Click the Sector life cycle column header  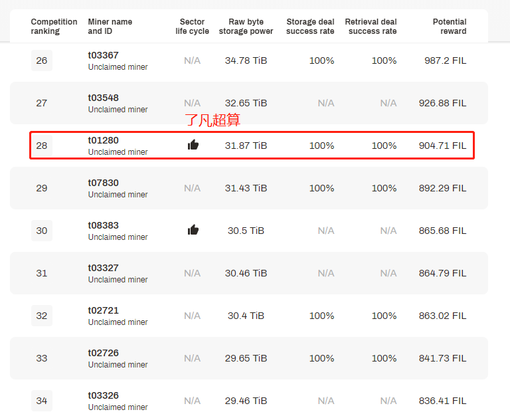[x=192, y=27]
